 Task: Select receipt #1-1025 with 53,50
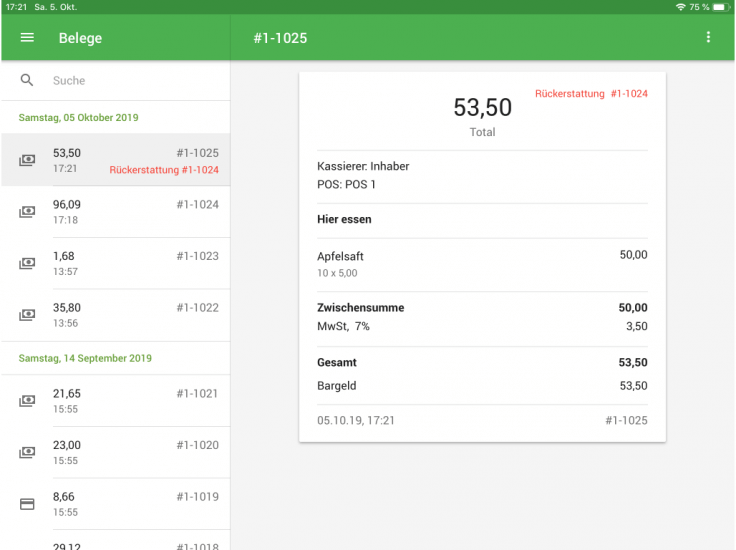pyautogui.click(x=115, y=160)
